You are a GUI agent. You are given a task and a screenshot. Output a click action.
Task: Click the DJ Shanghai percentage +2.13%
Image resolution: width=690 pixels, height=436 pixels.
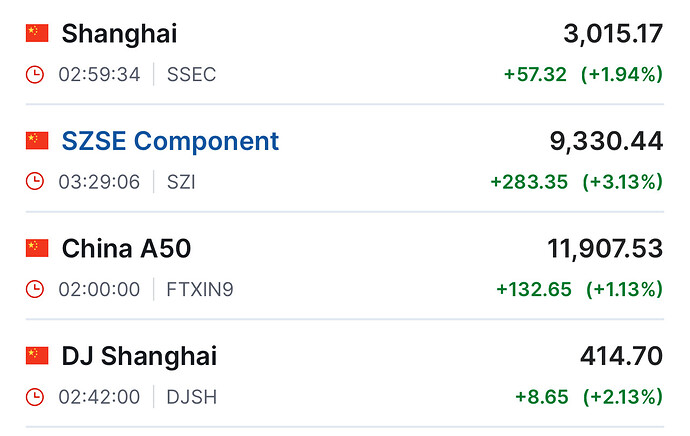622,397
